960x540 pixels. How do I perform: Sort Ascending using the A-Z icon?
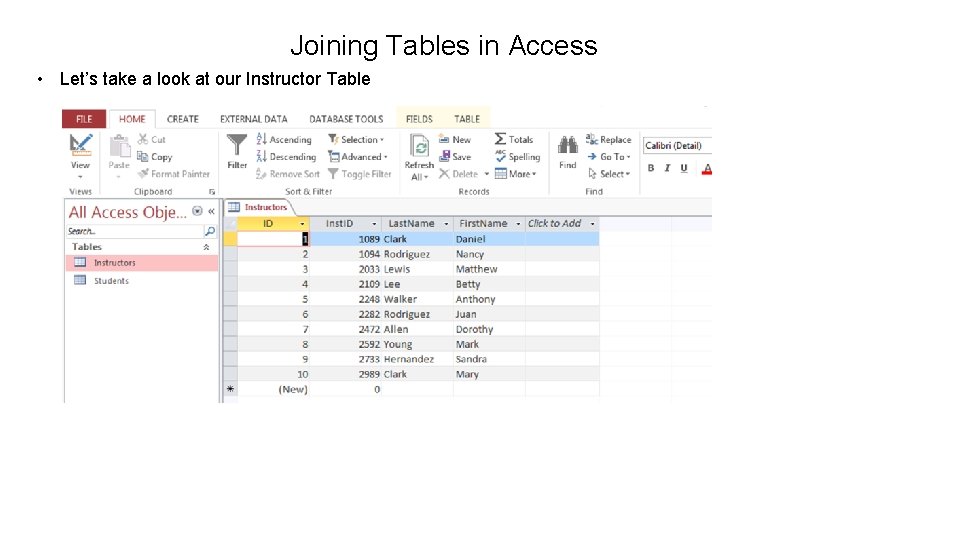tap(261, 139)
